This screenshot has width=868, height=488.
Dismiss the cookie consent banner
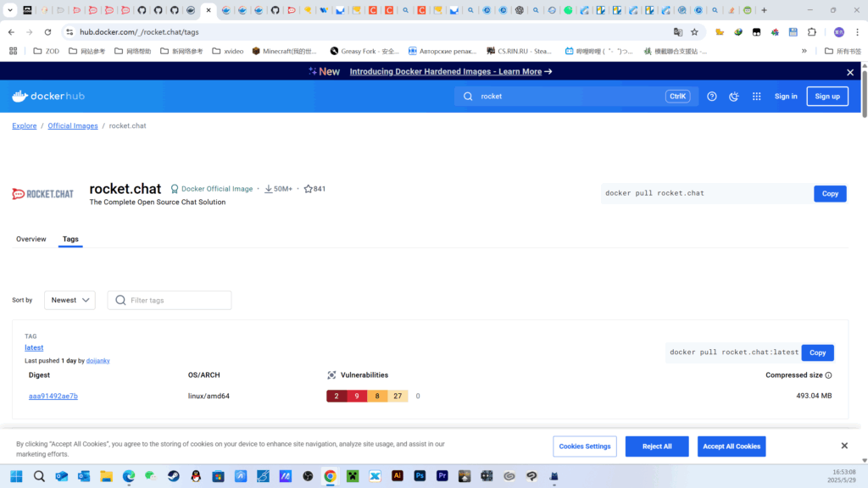point(844,446)
